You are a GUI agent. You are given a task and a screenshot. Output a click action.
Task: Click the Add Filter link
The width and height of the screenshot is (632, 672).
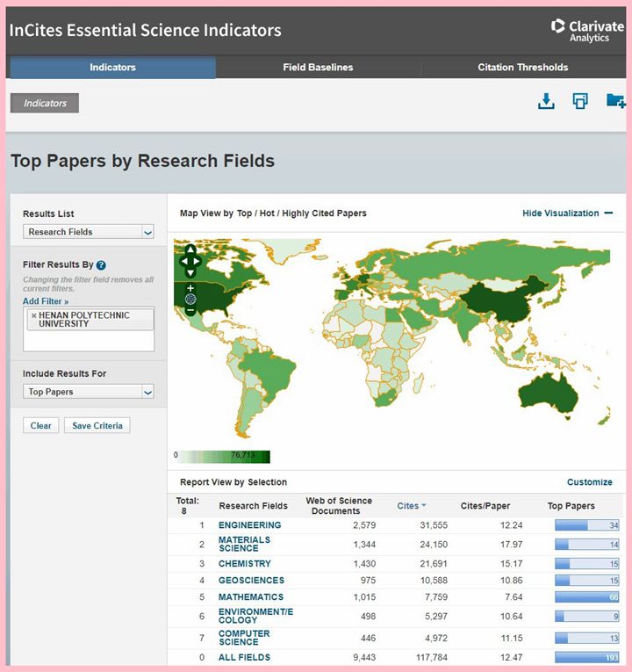(x=45, y=301)
